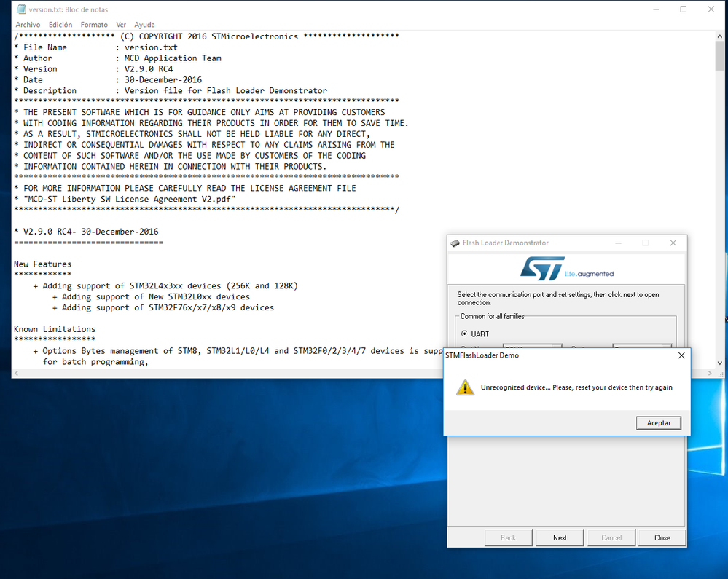Click the Flash Loader Demonstrator chip icon
The image size is (728, 579).
coord(455,243)
